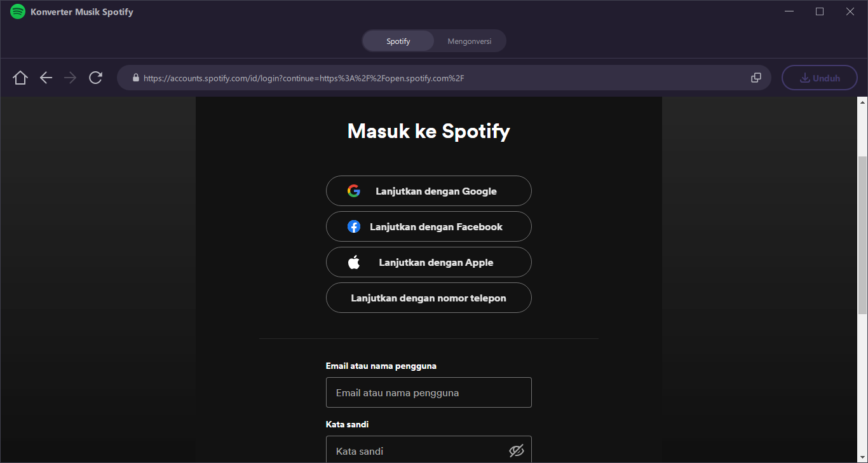Focus the Email atau nama pengguna field
The height and width of the screenshot is (463, 868).
429,392
